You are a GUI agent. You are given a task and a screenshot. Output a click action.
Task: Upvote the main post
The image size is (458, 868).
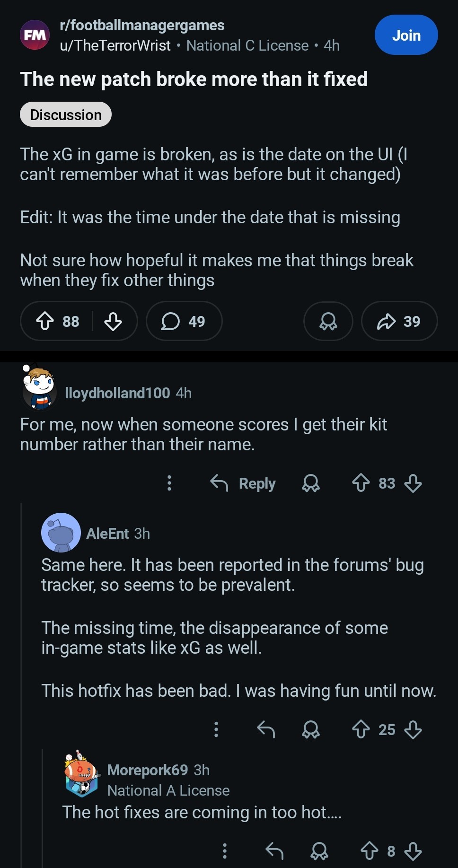(45, 321)
